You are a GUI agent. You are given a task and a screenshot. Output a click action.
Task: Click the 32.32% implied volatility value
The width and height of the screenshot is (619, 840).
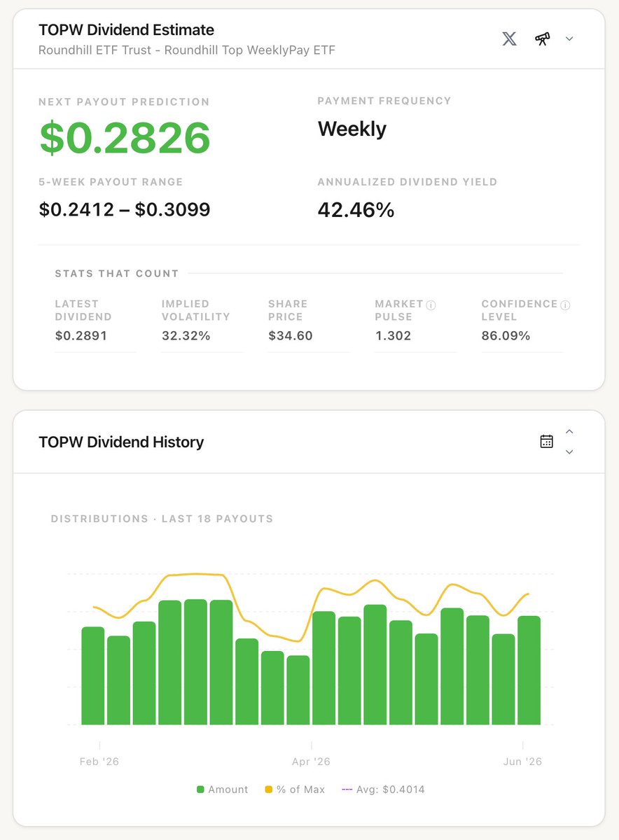tap(186, 336)
